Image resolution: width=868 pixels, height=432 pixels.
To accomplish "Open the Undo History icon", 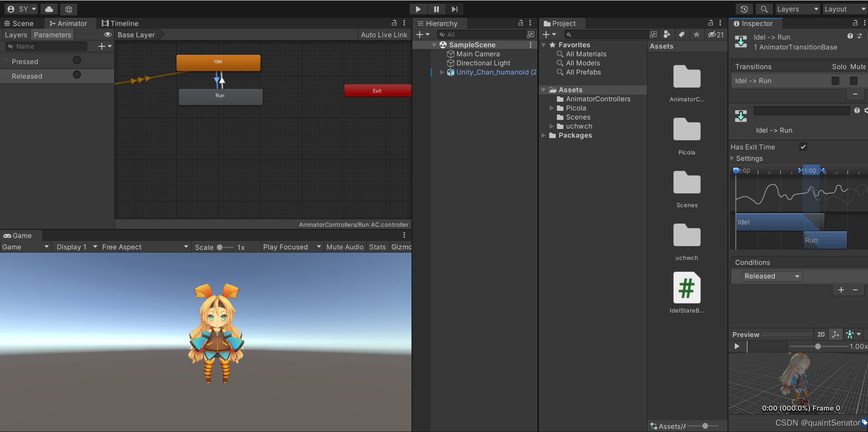I will (x=744, y=9).
